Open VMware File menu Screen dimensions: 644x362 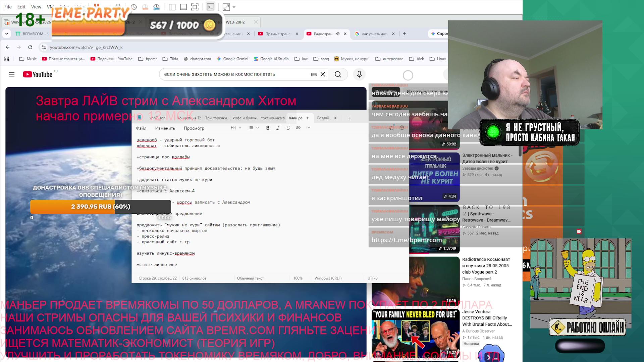pos(8,7)
